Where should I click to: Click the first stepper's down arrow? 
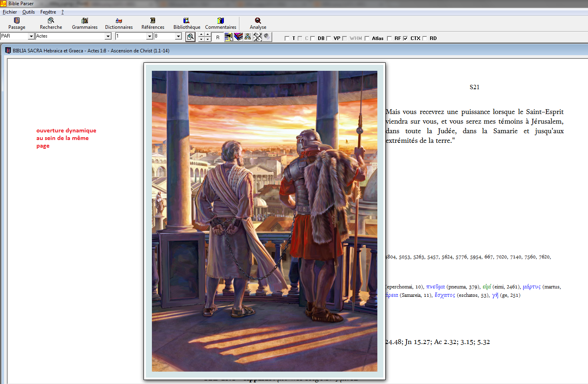click(x=201, y=40)
